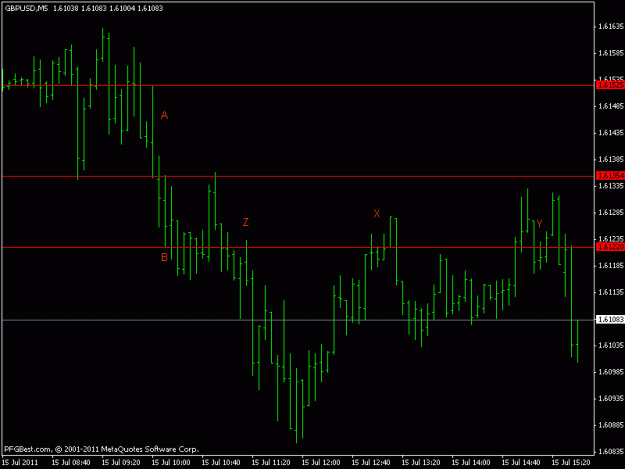Click the 15 Jul 10:00 time label

171,463
